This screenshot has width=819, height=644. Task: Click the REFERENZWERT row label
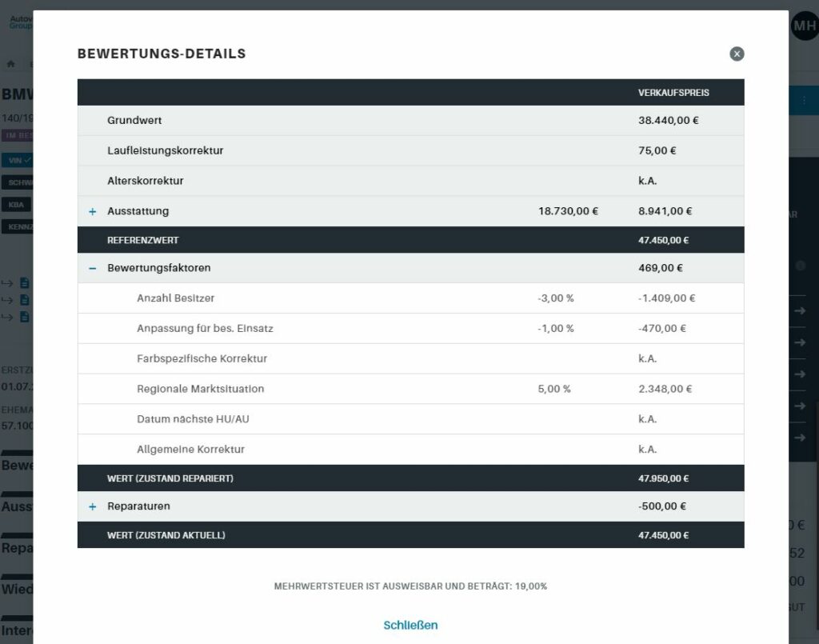point(142,240)
